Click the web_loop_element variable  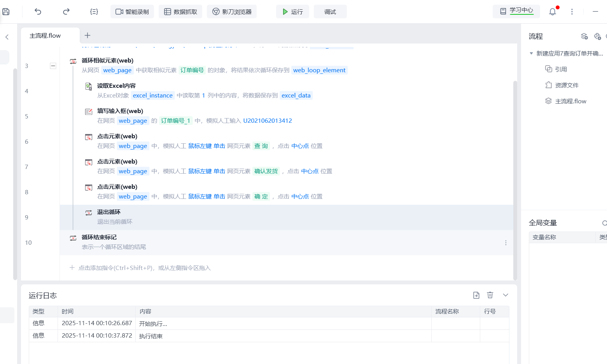pyautogui.click(x=319, y=70)
